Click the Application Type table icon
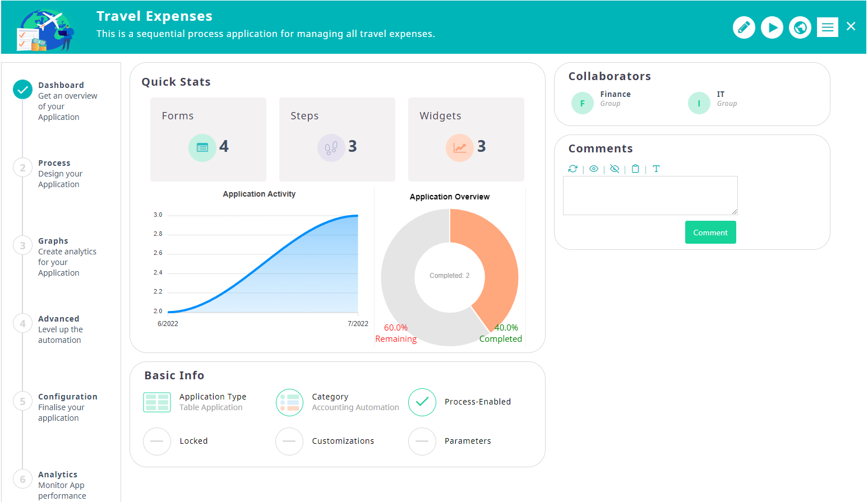 157,402
